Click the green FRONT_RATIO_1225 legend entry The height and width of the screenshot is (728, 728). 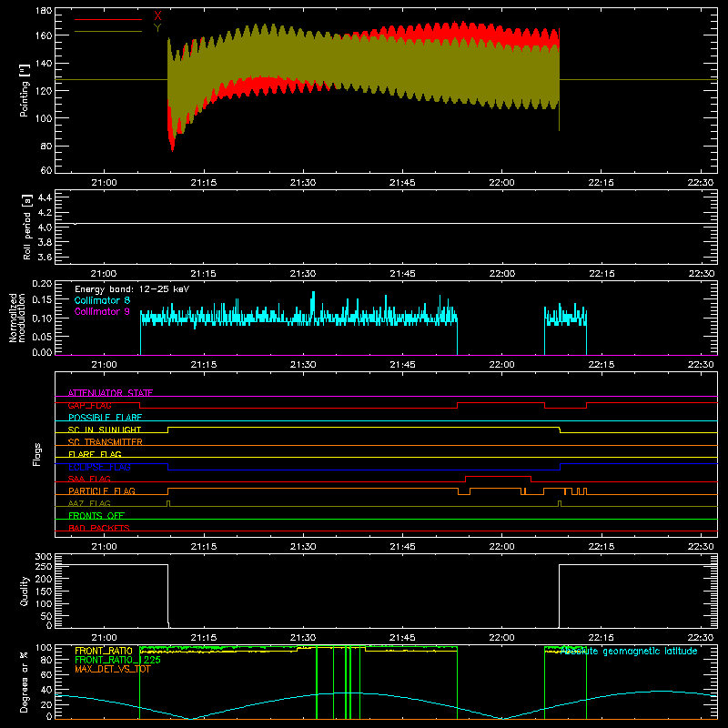pyautogui.click(x=117, y=660)
